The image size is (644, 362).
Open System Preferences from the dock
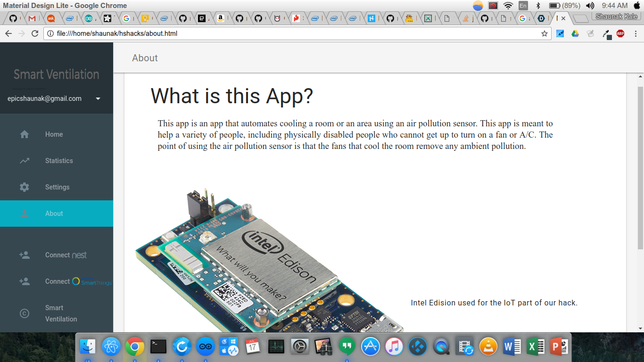pyautogui.click(x=300, y=347)
